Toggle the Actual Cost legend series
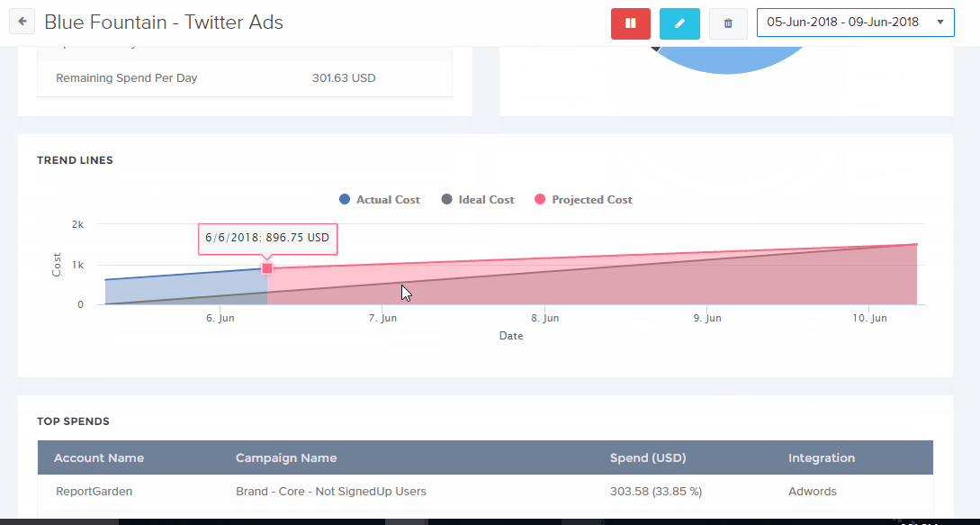 coord(380,200)
